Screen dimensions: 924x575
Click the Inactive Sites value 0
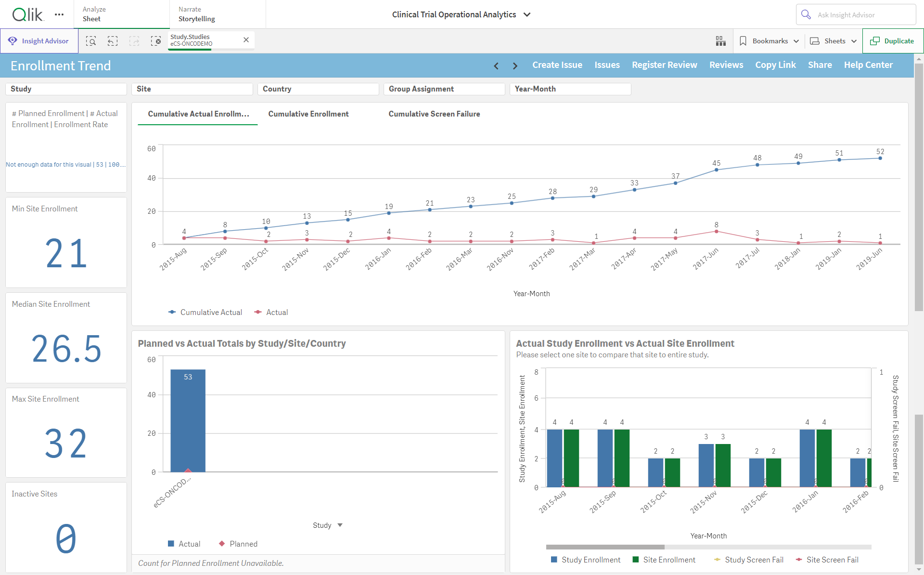(66, 538)
